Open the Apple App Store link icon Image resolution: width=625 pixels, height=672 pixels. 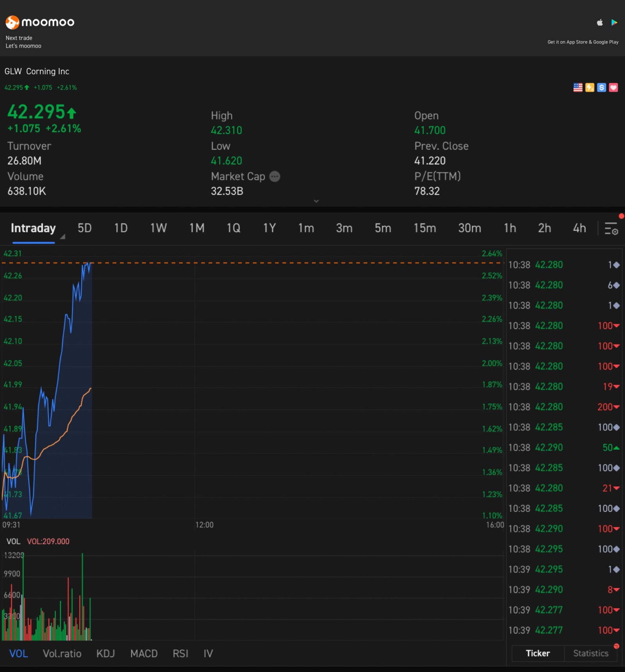[x=600, y=23]
